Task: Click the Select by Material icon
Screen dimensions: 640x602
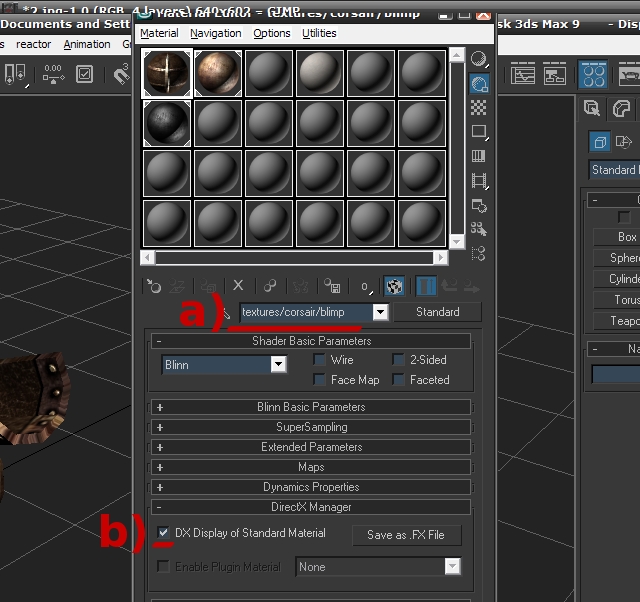Action: tap(479, 229)
